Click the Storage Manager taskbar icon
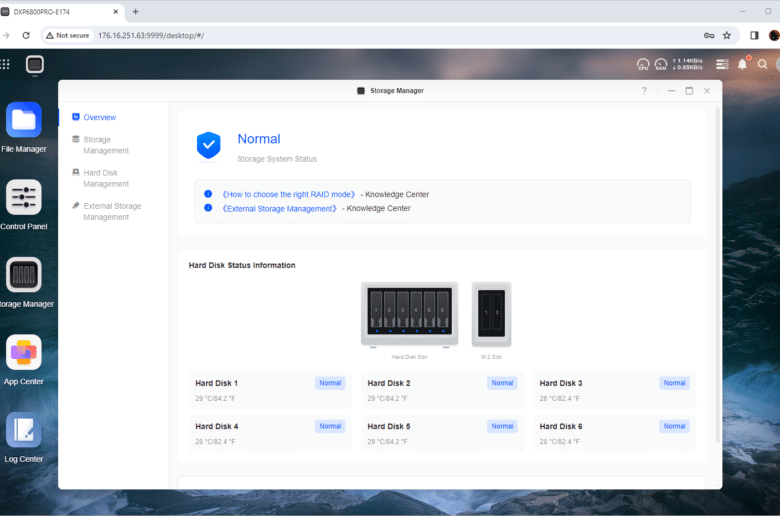Viewport: 780px width, 516px height. 35,65
